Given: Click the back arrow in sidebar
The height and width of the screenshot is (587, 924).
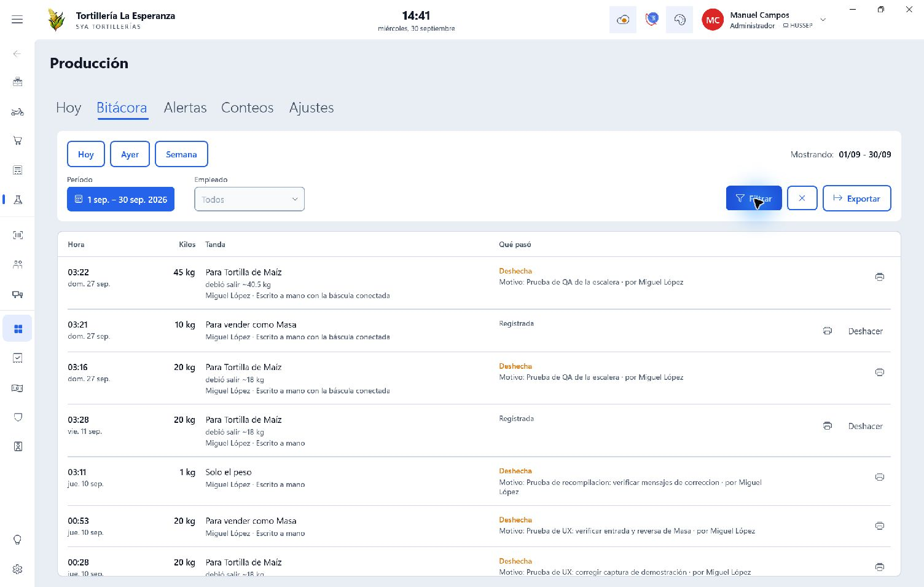Looking at the screenshot, I should click(17, 54).
